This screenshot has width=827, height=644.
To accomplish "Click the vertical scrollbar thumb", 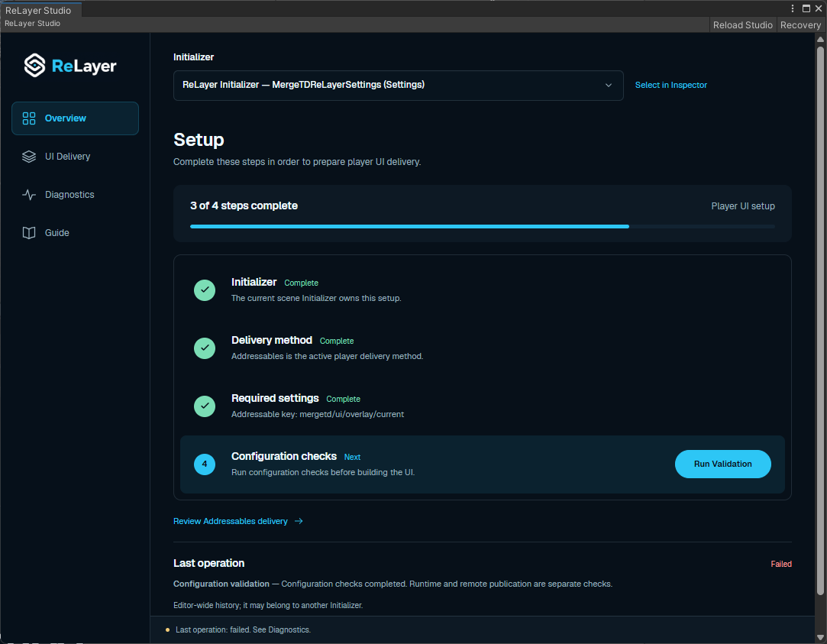I will (x=820, y=321).
